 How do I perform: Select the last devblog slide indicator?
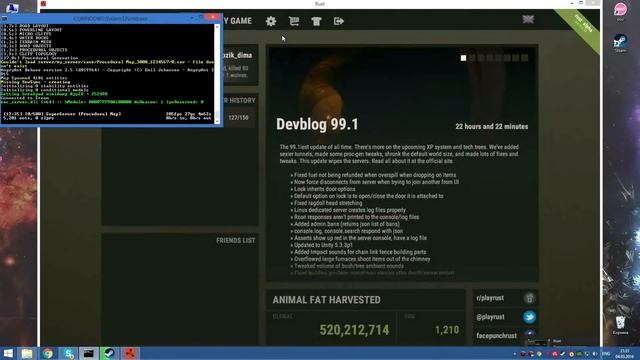525,58
